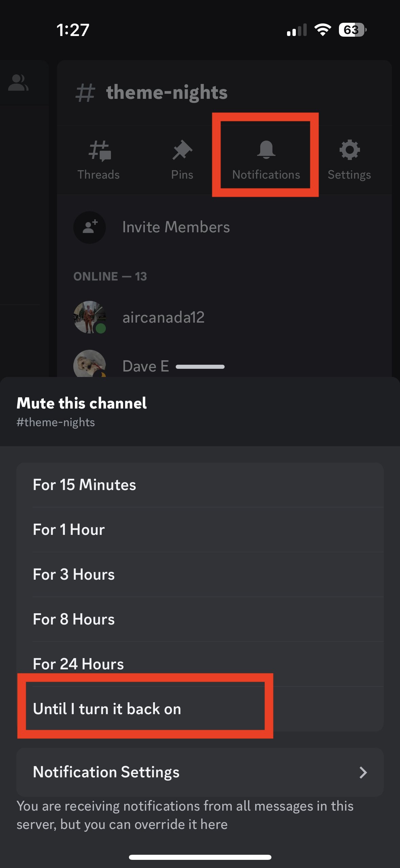Mute channel For 1 Hour
Screen dimensions: 400x868
click(x=200, y=530)
